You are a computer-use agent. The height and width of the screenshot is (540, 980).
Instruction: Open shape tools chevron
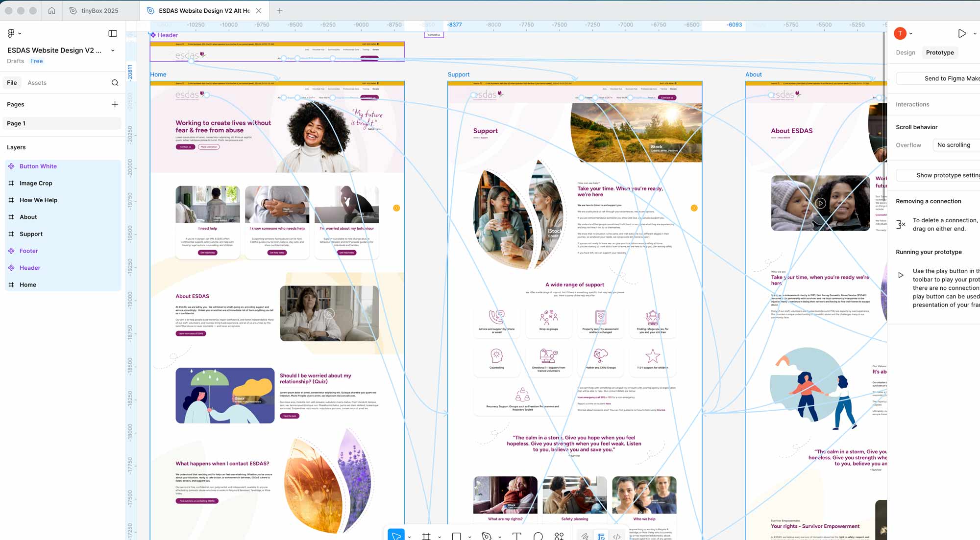click(x=469, y=537)
